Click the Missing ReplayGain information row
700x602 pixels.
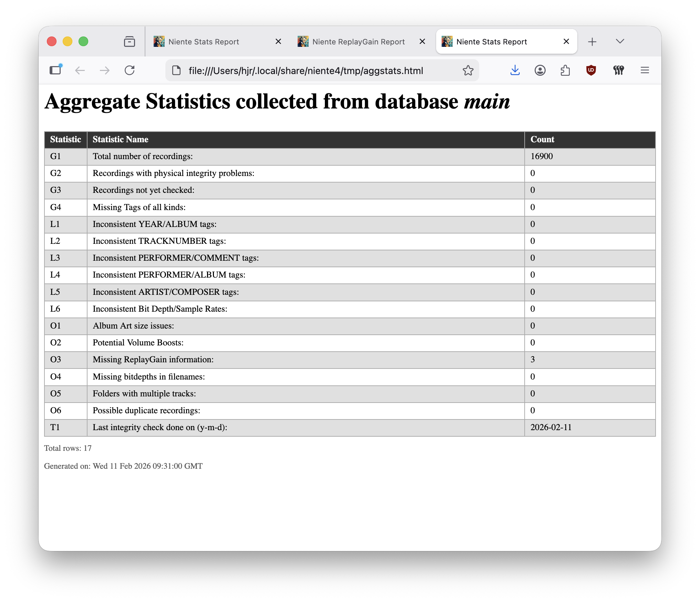click(x=153, y=360)
